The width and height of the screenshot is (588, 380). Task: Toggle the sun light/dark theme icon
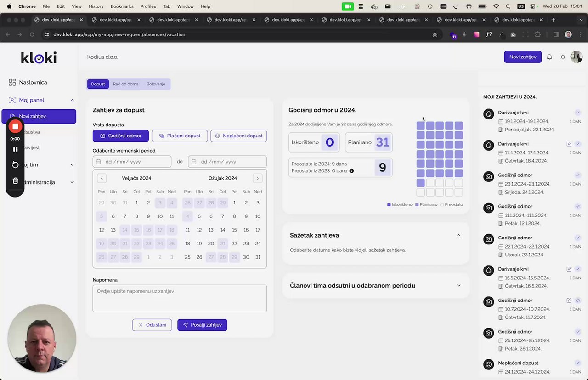pos(563,57)
